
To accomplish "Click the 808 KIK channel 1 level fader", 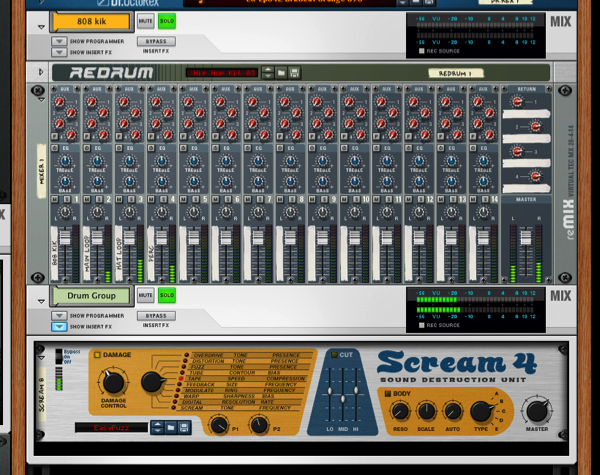I will [65, 238].
